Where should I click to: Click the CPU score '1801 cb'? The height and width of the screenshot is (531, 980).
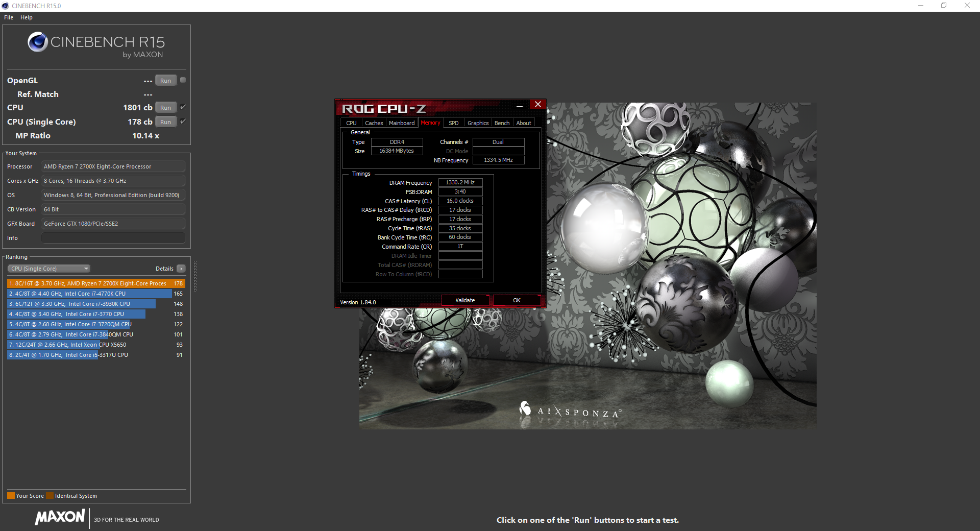point(137,108)
